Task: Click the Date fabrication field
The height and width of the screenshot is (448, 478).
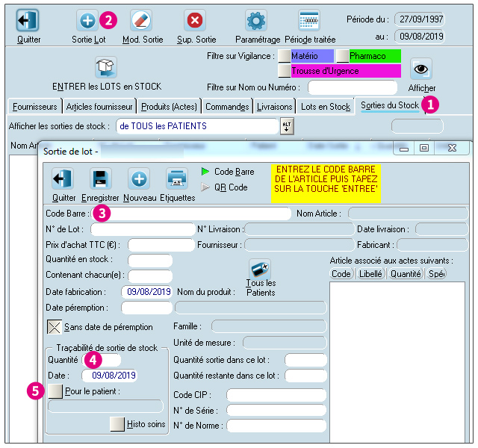Action: pyautogui.click(x=147, y=292)
